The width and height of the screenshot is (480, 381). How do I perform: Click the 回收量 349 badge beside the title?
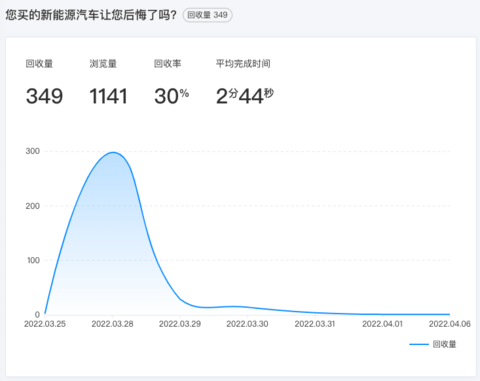207,15
